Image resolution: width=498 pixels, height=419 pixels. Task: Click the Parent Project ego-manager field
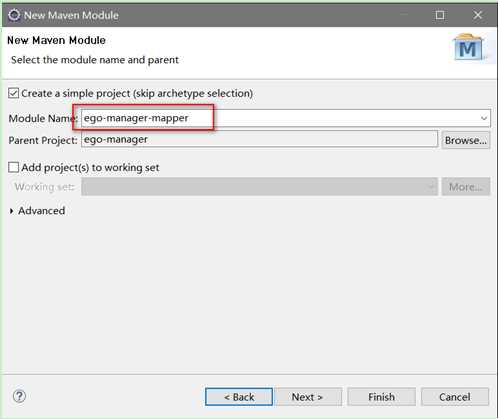259,139
